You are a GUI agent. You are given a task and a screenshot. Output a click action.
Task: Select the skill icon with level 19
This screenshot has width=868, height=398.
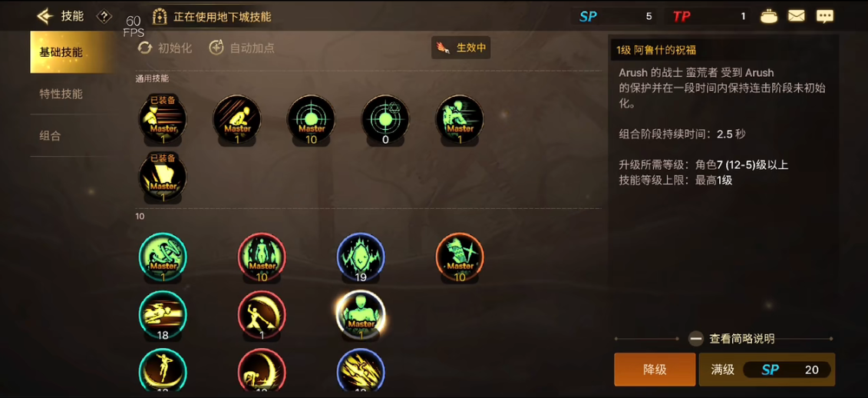pyautogui.click(x=361, y=257)
